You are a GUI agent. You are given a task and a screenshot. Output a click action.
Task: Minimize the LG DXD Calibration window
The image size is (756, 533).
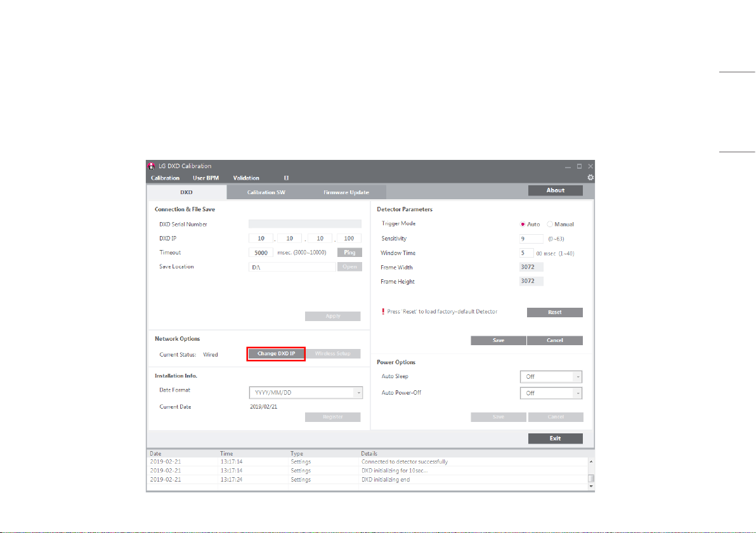568,166
